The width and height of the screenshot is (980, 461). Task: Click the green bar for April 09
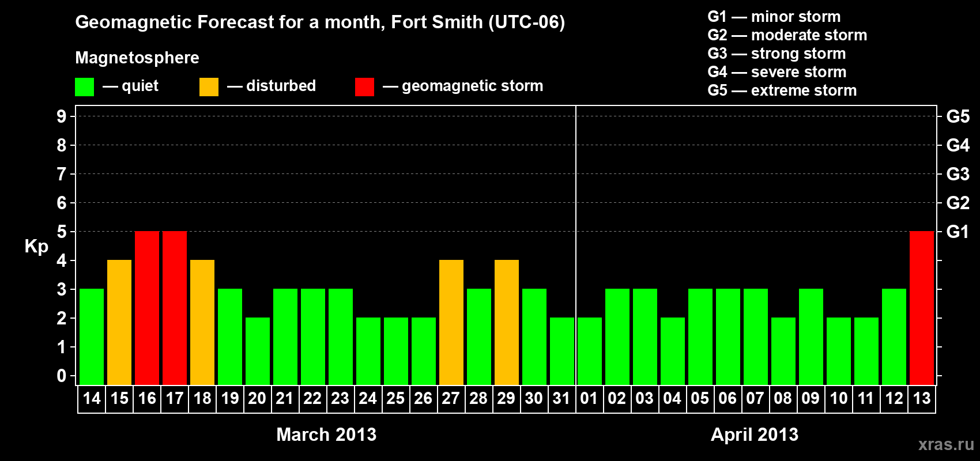(811, 337)
